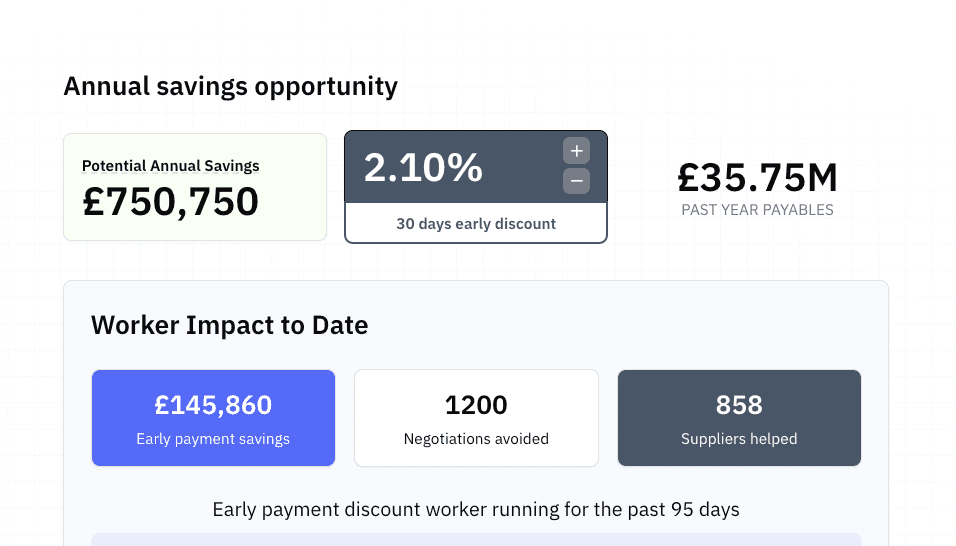This screenshot has width=956, height=546.
Task: Click the Annual savings opportunity heading
Action: point(230,87)
